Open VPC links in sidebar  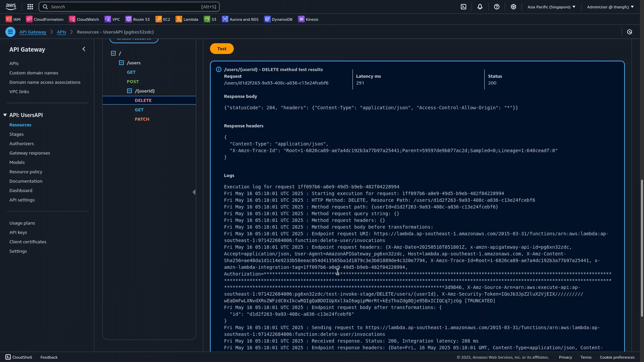coord(19,92)
